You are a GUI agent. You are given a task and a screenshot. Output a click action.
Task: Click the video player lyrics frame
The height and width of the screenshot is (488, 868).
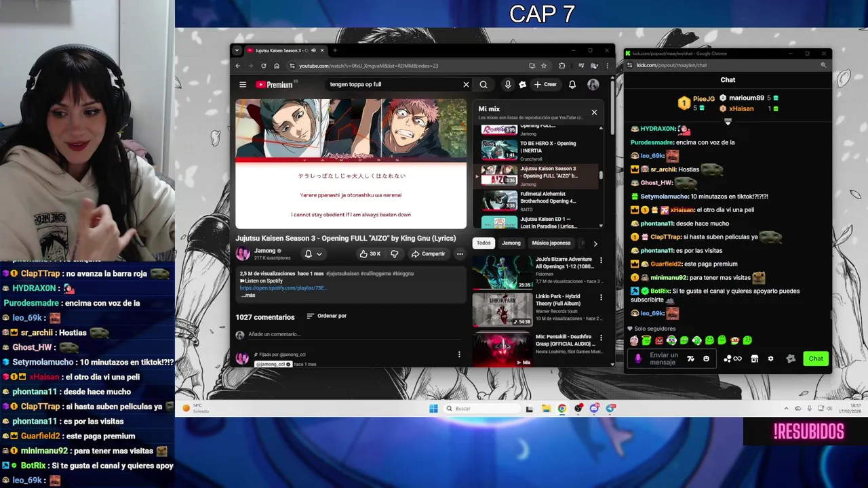point(351,164)
